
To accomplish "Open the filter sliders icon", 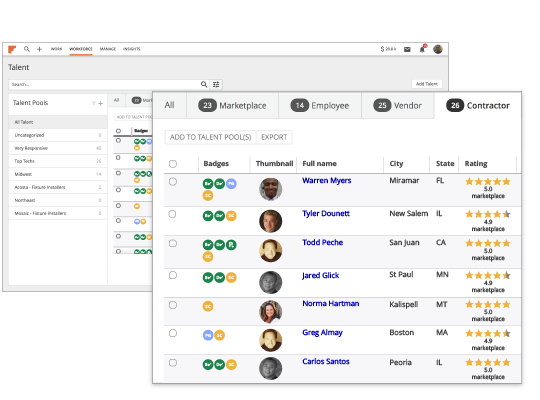I will (216, 84).
